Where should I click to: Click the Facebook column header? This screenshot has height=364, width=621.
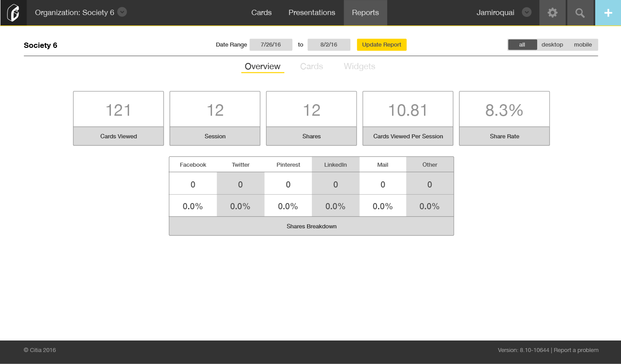click(193, 164)
